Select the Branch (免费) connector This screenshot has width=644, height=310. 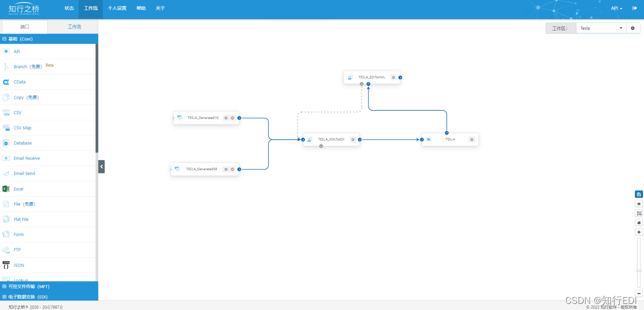[48, 67]
